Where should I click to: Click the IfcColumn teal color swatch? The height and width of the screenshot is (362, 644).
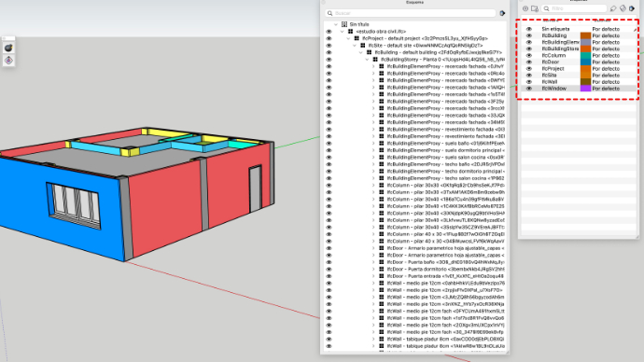pos(585,55)
